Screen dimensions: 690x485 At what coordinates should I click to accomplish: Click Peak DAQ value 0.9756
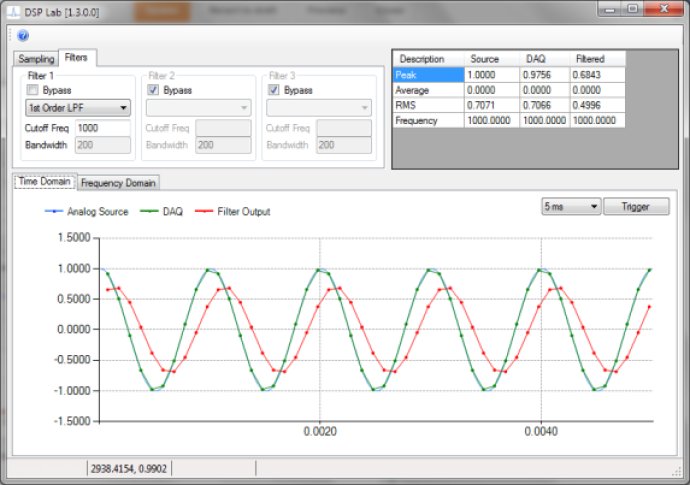click(545, 75)
